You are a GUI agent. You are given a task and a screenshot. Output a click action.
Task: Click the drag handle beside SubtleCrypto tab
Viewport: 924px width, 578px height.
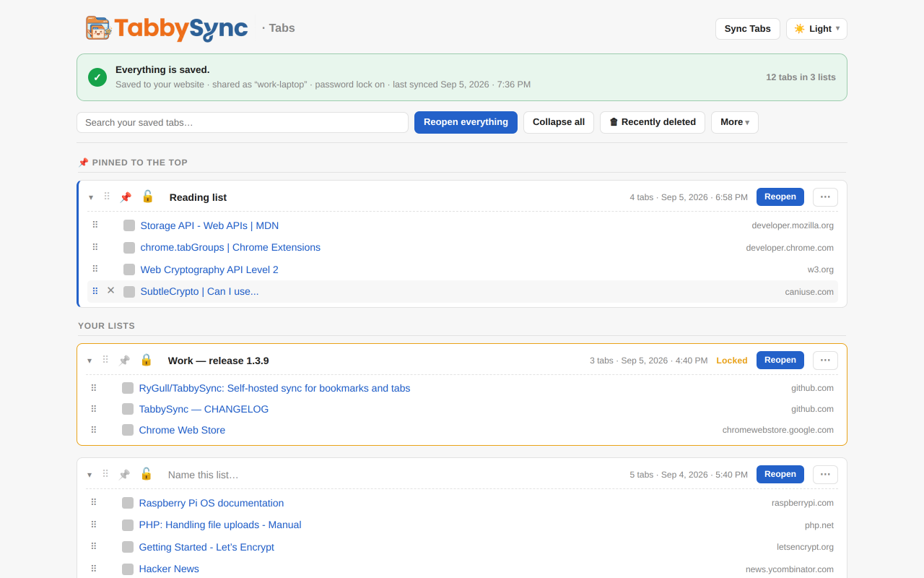(x=95, y=291)
